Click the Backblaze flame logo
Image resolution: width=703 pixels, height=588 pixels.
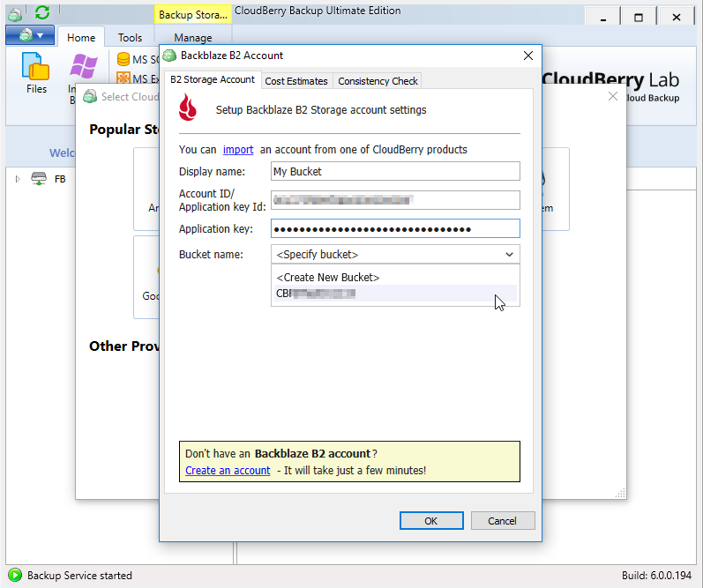pos(188,108)
